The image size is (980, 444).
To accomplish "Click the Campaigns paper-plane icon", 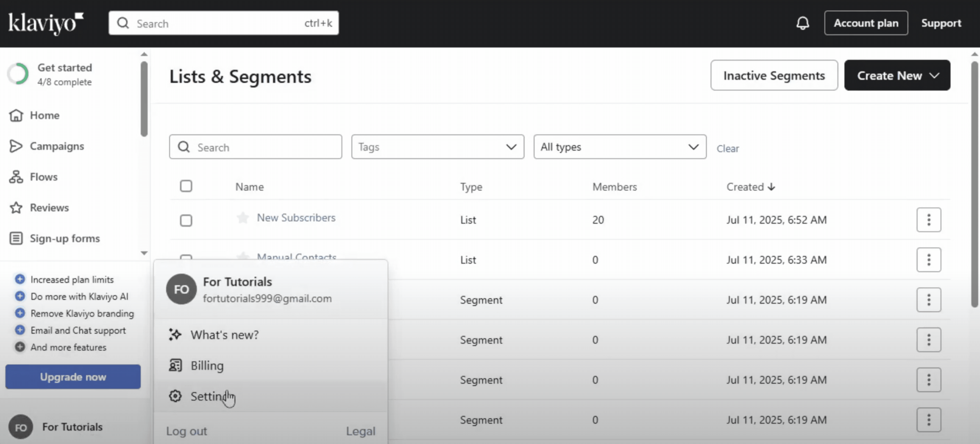I will [x=16, y=146].
